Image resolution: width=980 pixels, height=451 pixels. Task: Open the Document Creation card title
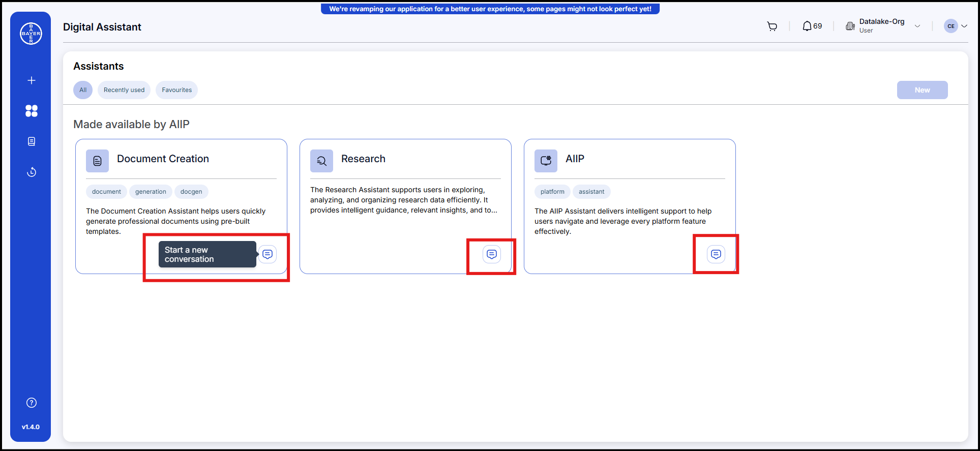(163, 159)
